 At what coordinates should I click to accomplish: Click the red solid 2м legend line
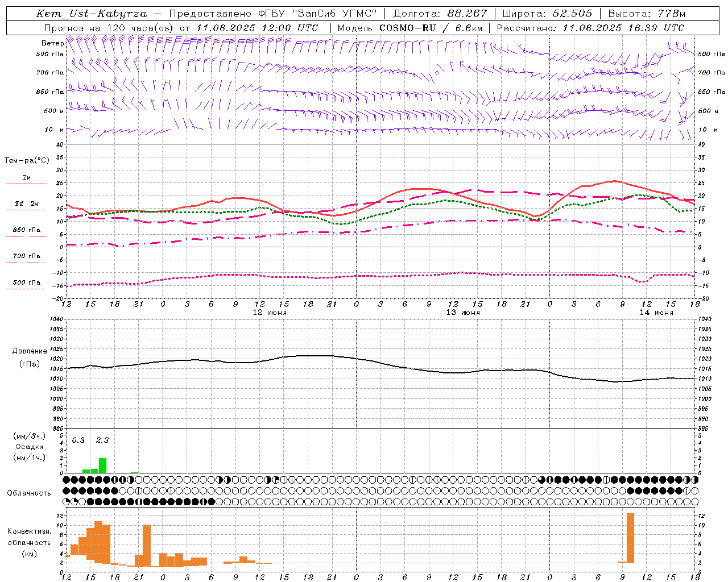26,184
